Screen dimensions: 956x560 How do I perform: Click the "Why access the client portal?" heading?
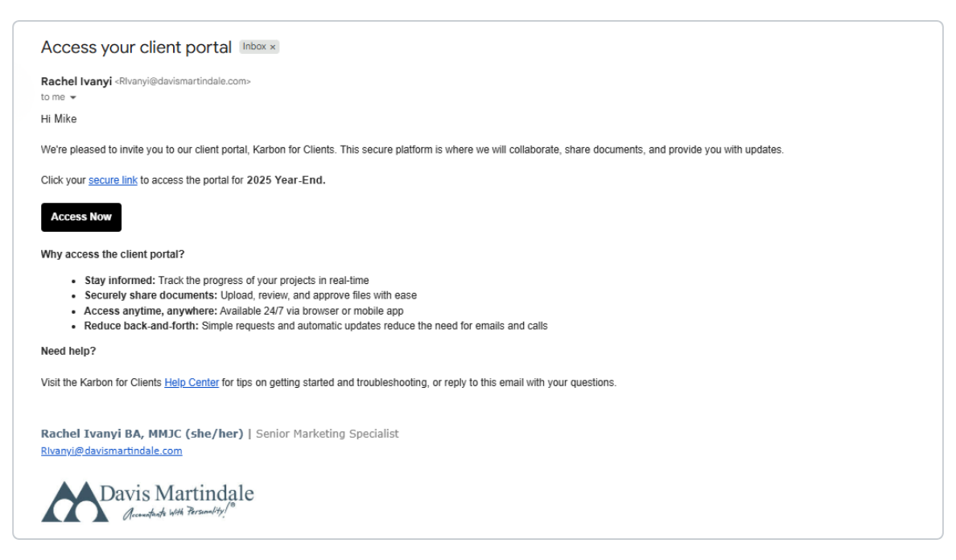tap(113, 255)
